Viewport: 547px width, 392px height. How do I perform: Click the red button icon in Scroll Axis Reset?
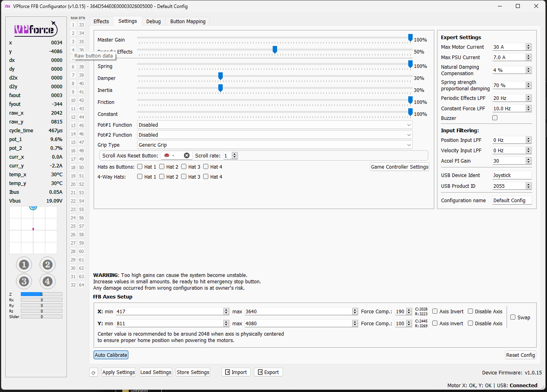[x=167, y=155]
